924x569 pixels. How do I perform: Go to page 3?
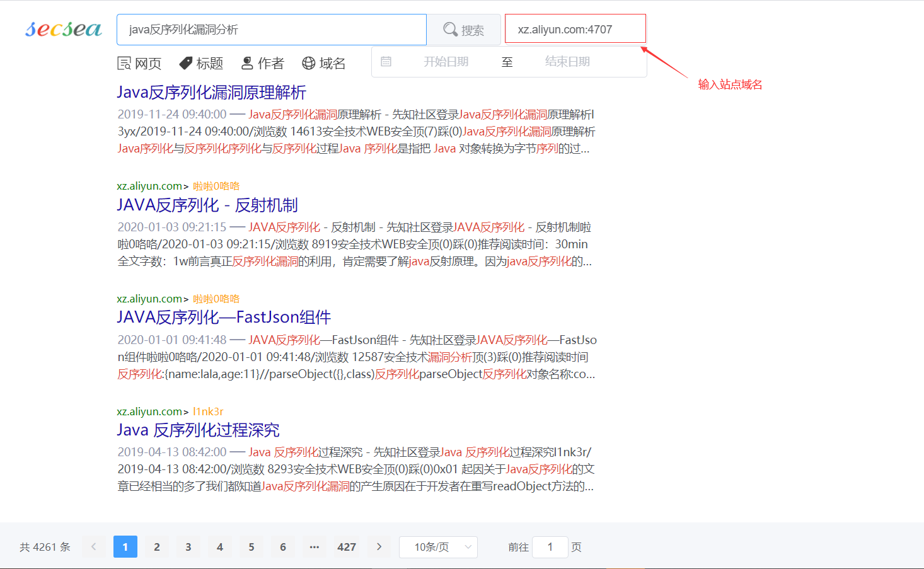click(188, 547)
